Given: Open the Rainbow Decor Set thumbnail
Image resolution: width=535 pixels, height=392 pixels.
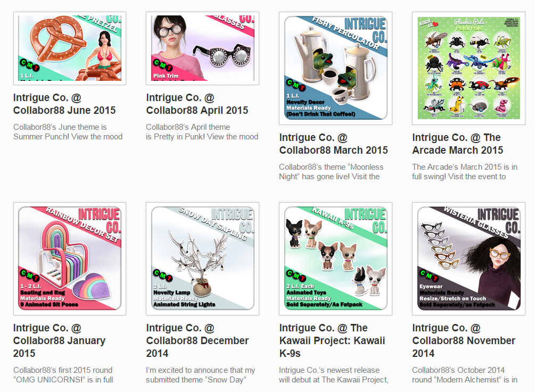Looking at the screenshot, I should point(70,258).
